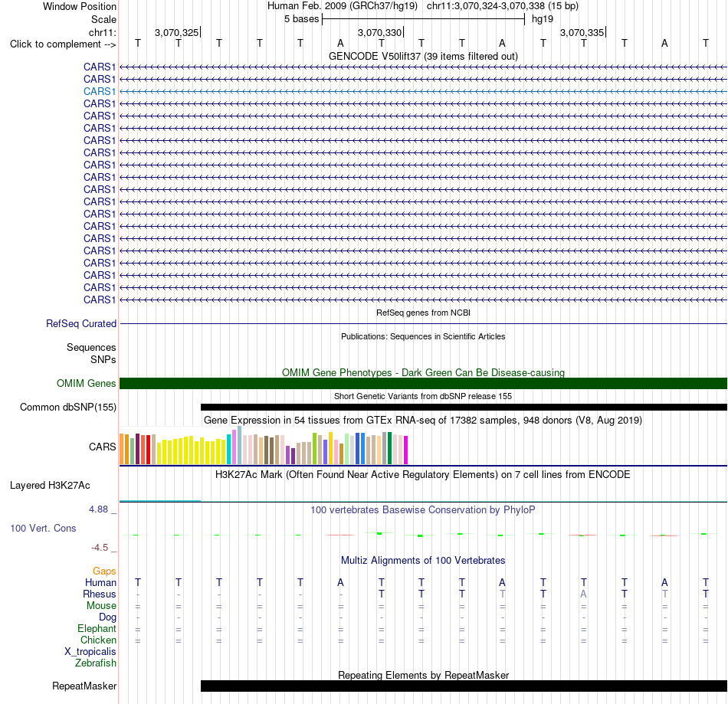The image size is (728, 704).
Task: Click the Mouse alignment row label
Action: 101,606
